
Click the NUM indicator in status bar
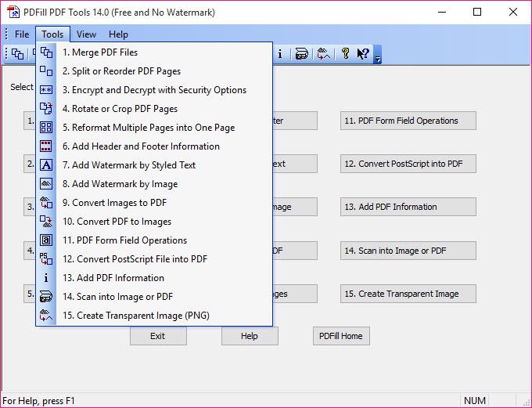475,400
